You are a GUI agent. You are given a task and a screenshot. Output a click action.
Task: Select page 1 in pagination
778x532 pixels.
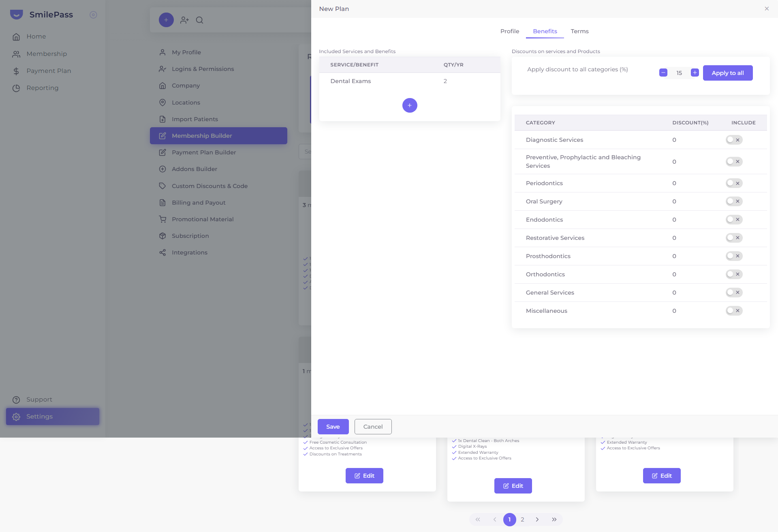click(509, 519)
